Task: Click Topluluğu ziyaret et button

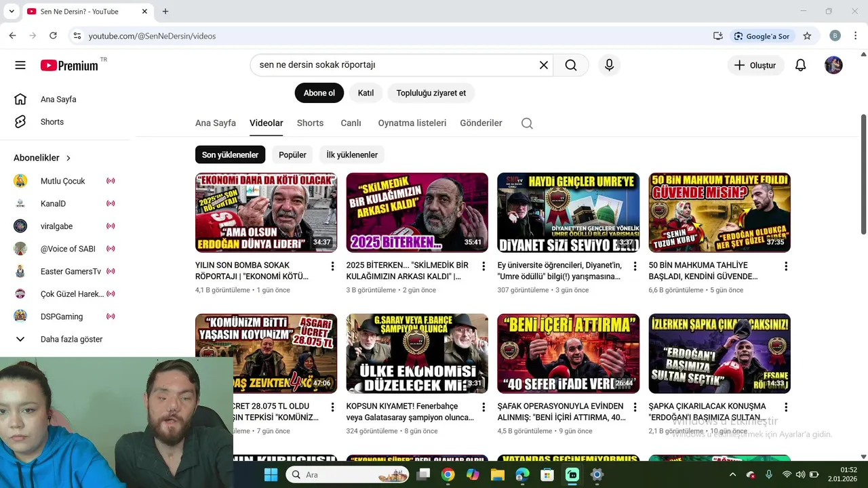Action: point(431,93)
